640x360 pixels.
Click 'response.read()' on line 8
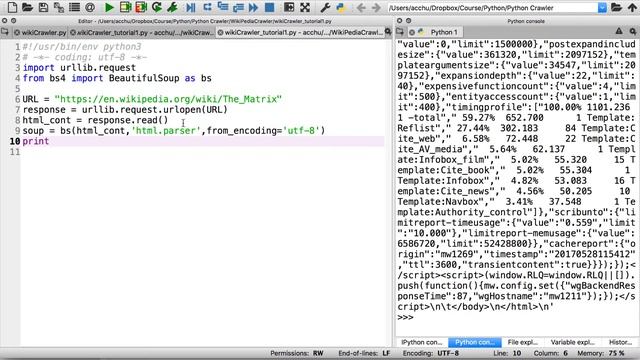(128, 120)
